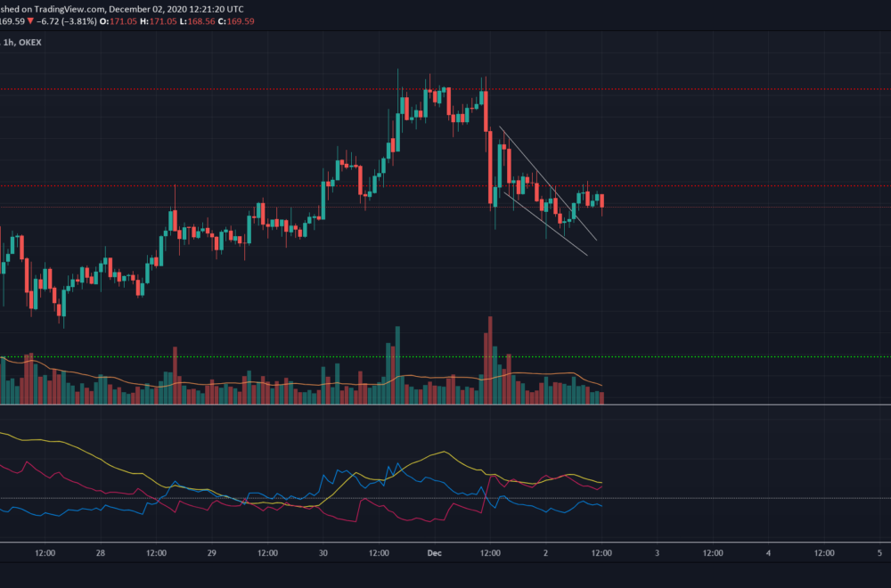Image resolution: width=891 pixels, height=588 pixels.
Task: Select the open price O:171.05
Action: click(119, 21)
